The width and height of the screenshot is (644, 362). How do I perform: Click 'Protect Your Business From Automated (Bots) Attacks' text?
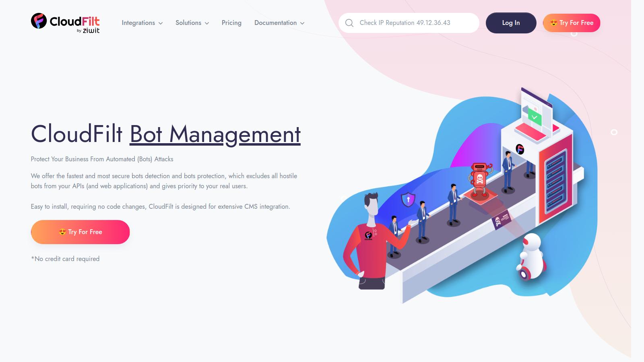point(102,159)
